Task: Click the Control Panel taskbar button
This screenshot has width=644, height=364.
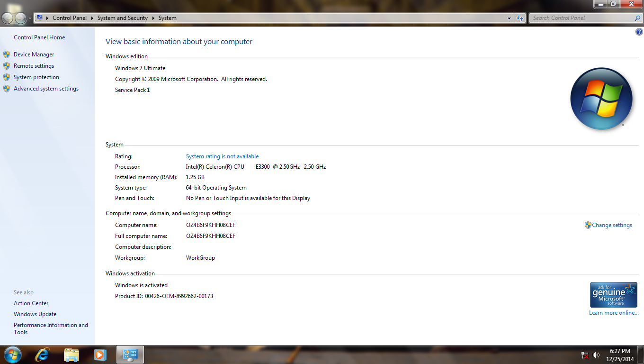Action: (x=130, y=355)
